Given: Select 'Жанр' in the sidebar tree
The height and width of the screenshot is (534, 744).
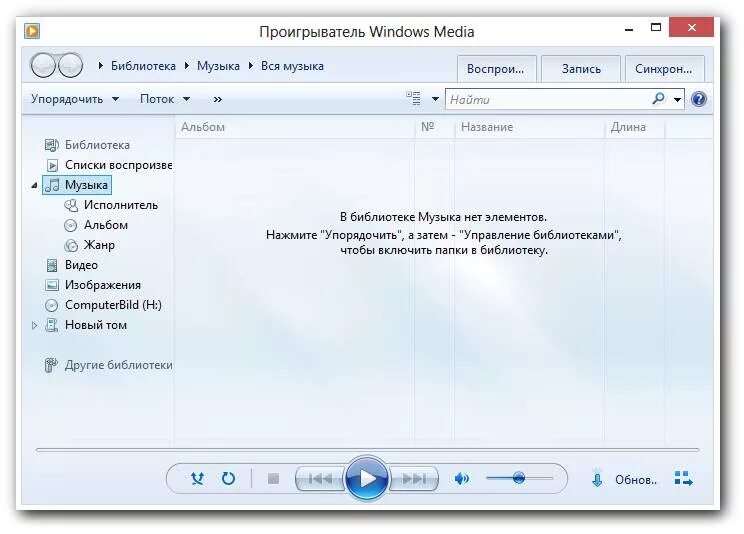Looking at the screenshot, I should coord(99,245).
